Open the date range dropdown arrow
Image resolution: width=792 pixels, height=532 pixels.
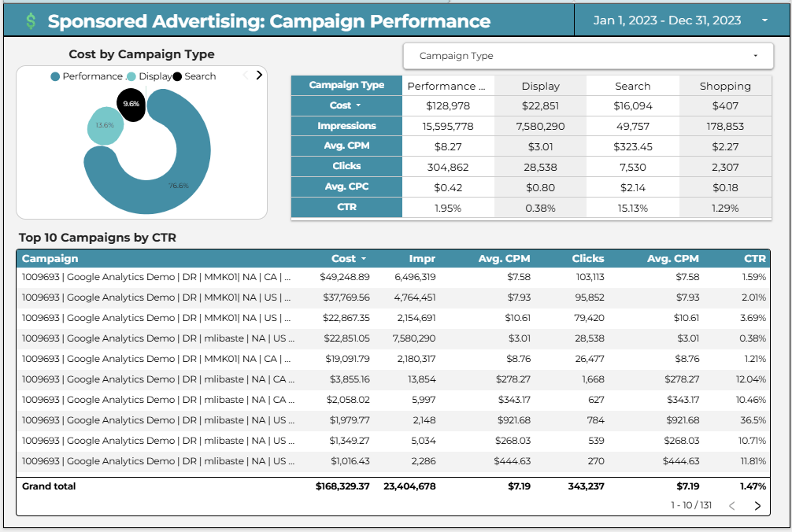(x=764, y=20)
